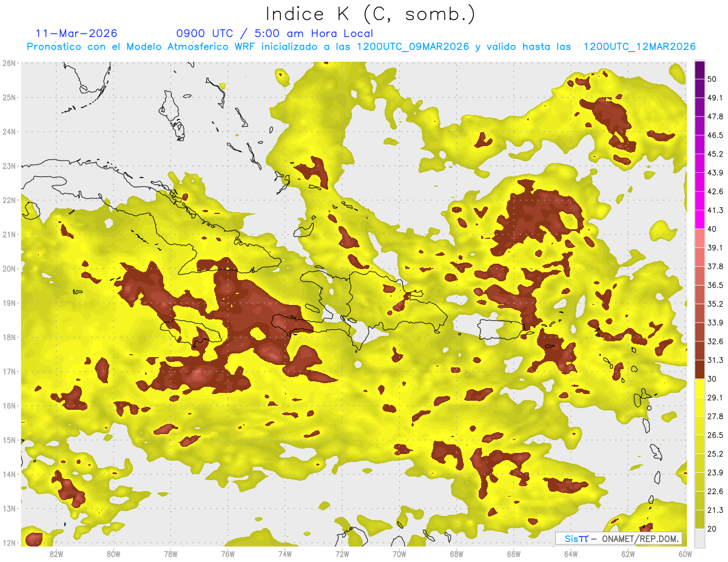Image resolution: width=728 pixels, height=562 pixels.
Task: Click the '14N' latitude label
Action: [9, 474]
